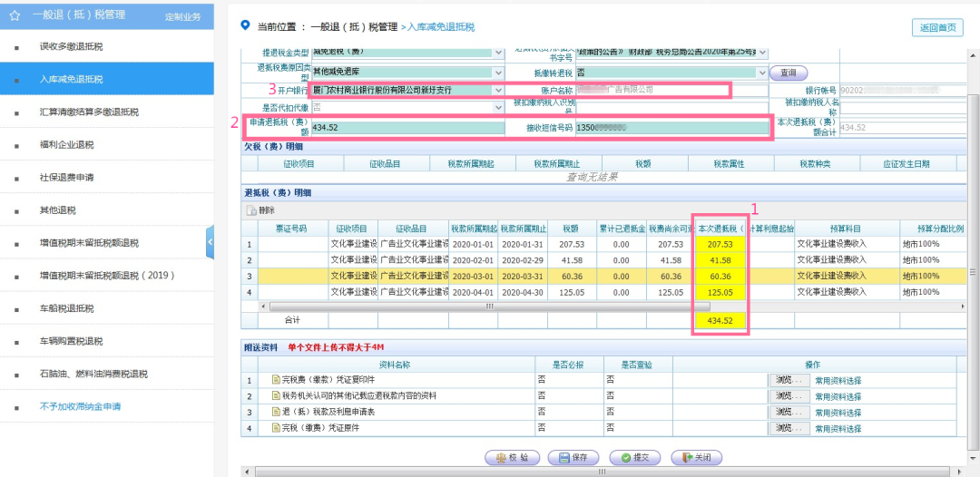Click the 校验 verify button

coord(512,458)
